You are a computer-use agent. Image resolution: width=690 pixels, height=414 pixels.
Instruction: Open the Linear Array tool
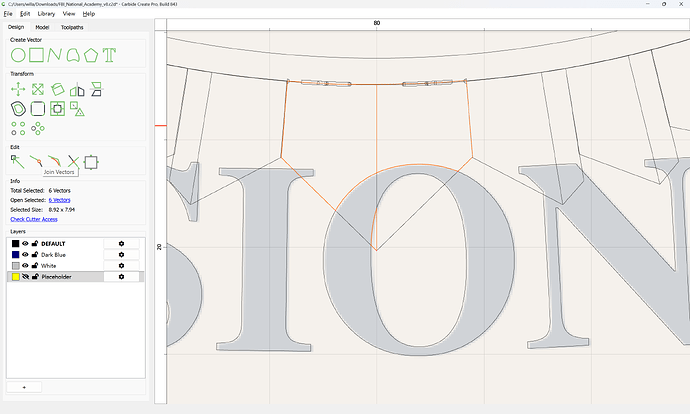click(18, 128)
